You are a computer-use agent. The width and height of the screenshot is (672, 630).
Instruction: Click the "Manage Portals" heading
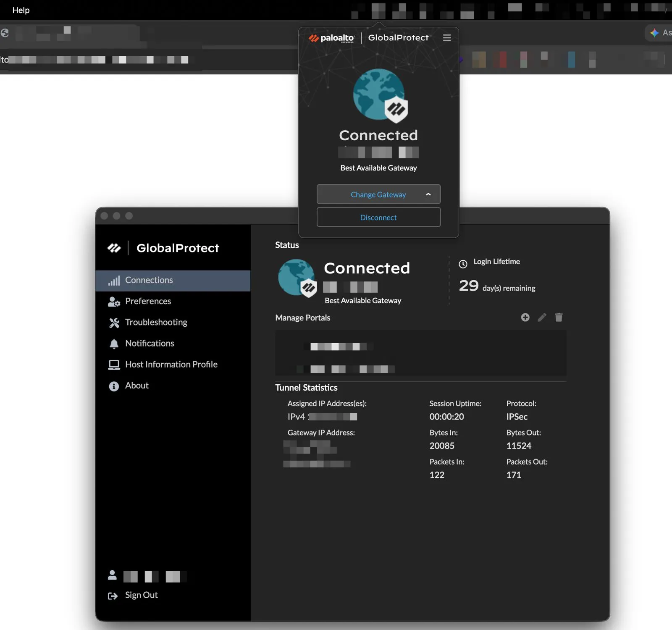point(302,318)
